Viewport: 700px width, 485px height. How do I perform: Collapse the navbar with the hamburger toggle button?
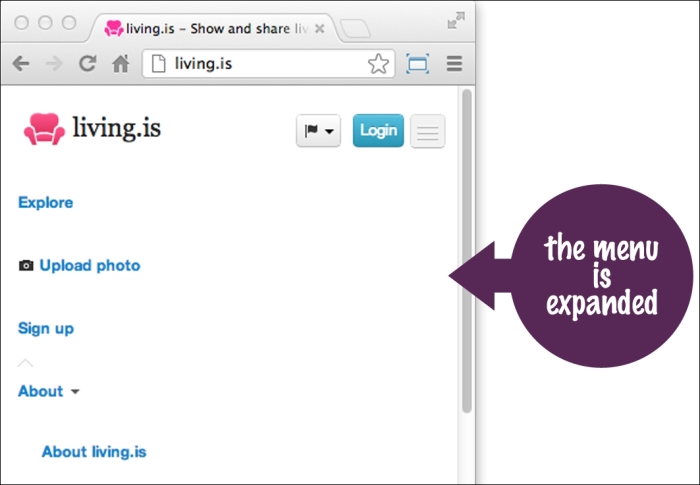coord(427,131)
